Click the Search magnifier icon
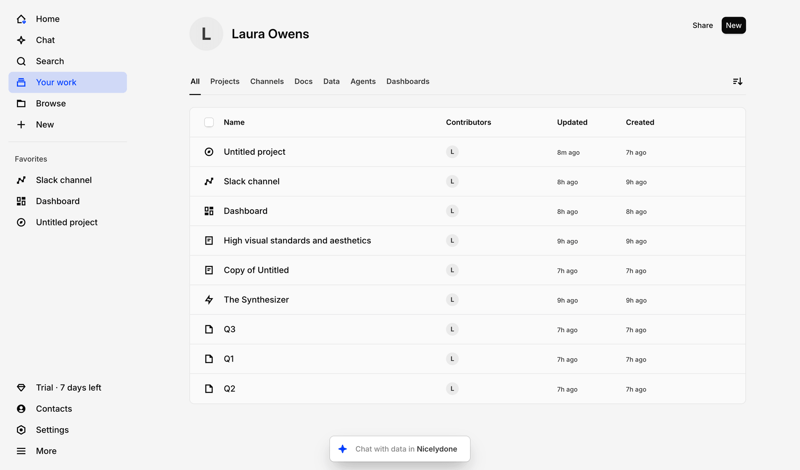Image resolution: width=800 pixels, height=470 pixels. 21,61
